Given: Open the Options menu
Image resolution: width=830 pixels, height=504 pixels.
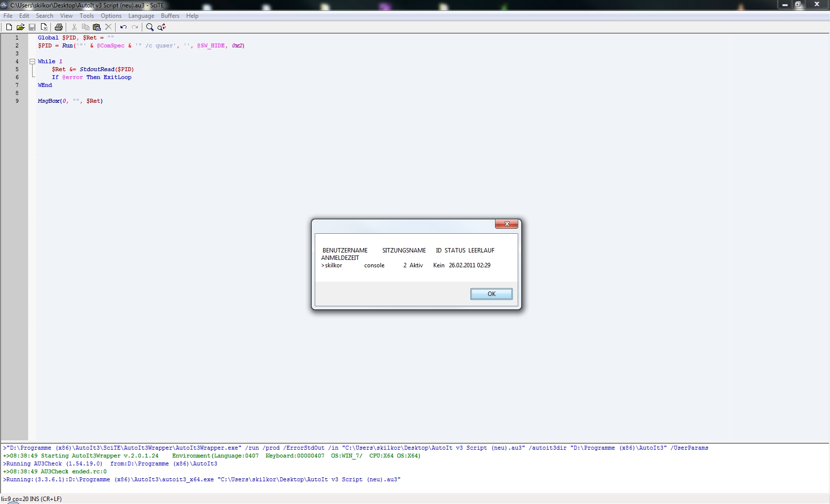Looking at the screenshot, I should (x=111, y=16).
